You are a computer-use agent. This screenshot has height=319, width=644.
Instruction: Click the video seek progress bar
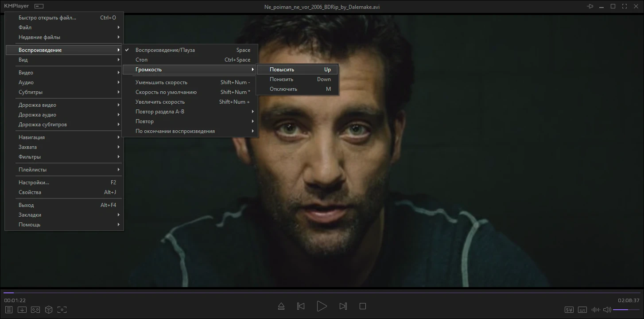click(x=322, y=293)
